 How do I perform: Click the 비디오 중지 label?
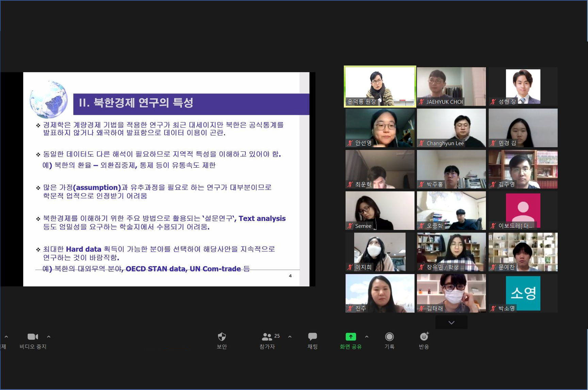pyautogui.click(x=33, y=346)
